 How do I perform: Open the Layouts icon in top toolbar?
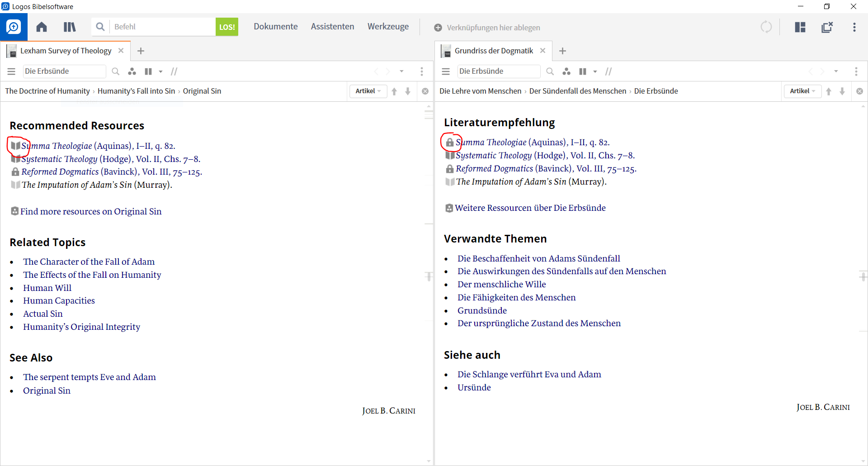[x=800, y=27]
